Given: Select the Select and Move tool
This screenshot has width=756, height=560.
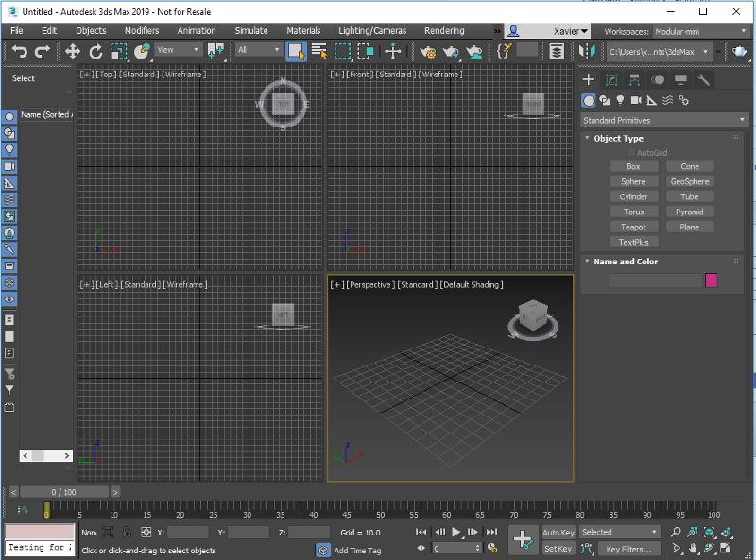Looking at the screenshot, I should (73, 51).
